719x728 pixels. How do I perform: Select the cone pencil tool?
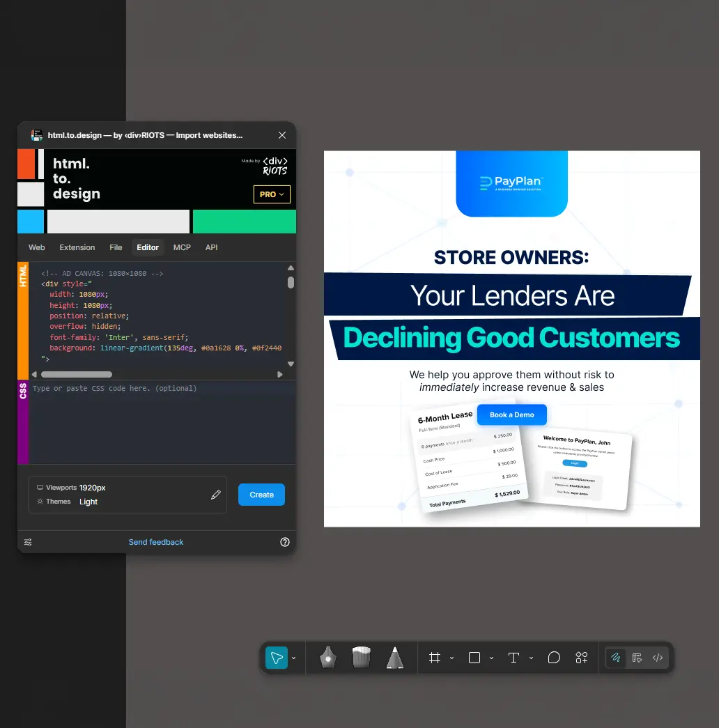coord(395,658)
